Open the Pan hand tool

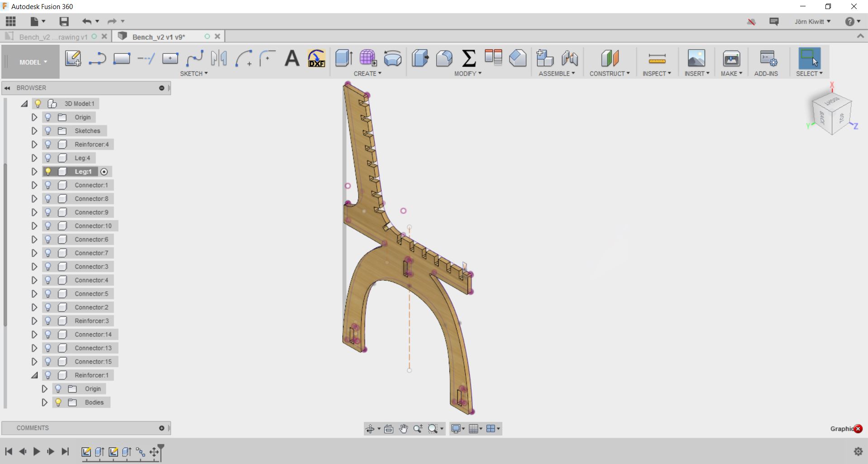[403, 429]
